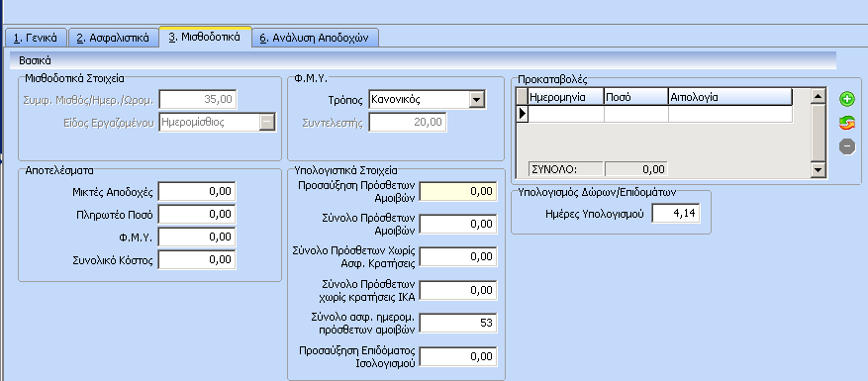
Task: Focus the Προσαύξηση Πρόσθετων Αμοιβών field
Action: tap(458, 191)
